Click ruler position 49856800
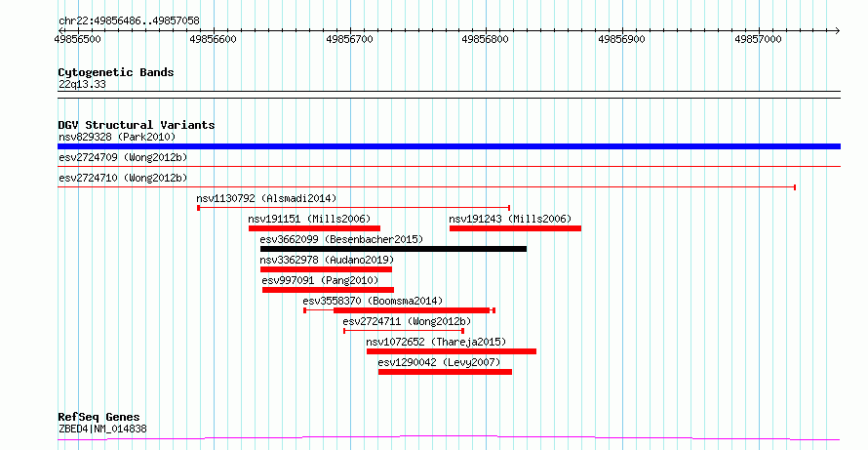 (486, 39)
